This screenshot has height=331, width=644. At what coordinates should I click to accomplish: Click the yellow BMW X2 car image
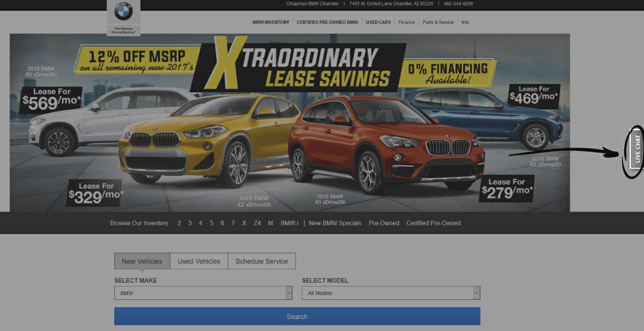click(209, 141)
